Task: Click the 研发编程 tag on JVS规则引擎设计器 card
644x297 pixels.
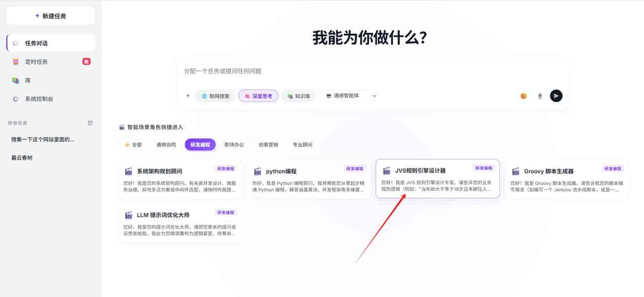Action: pyautogui.click(x=484, y=168)
